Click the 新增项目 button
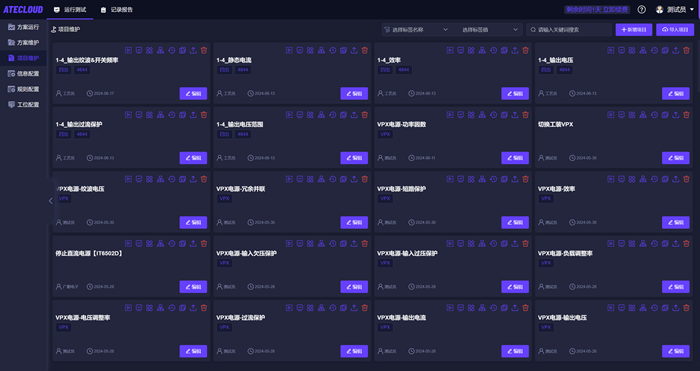The width and height of the screenshot is (700, 371). tap(633, 29)
